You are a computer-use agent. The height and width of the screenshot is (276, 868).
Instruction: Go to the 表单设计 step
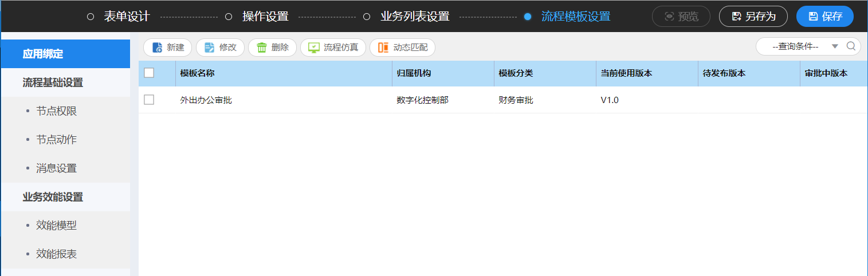coord(127,16)
